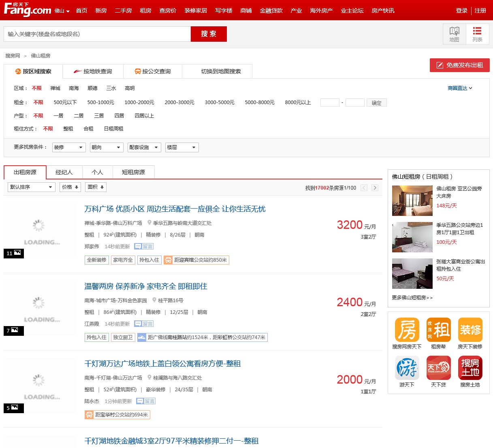493x448 pixels.
Task: Focus maximum rent input box
Action: click(355, 102)
